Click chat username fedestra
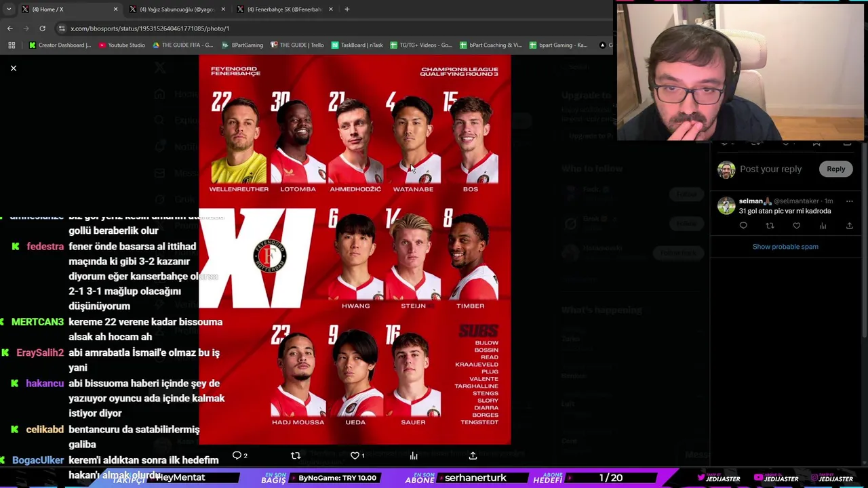Viewport: 868px width, 488px height. click(45, 247)
